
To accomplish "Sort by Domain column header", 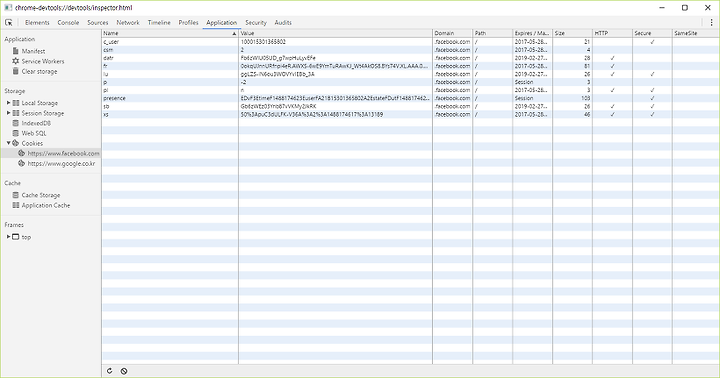I will (x=452, y=33).
